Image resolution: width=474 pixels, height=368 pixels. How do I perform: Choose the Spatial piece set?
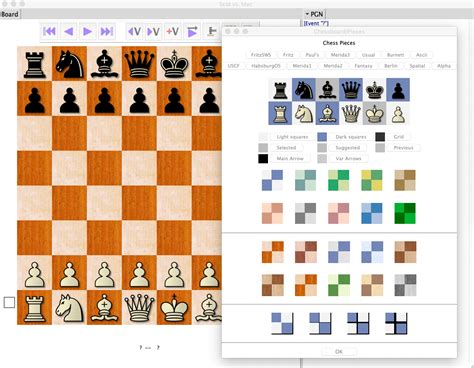click(417, 66)
